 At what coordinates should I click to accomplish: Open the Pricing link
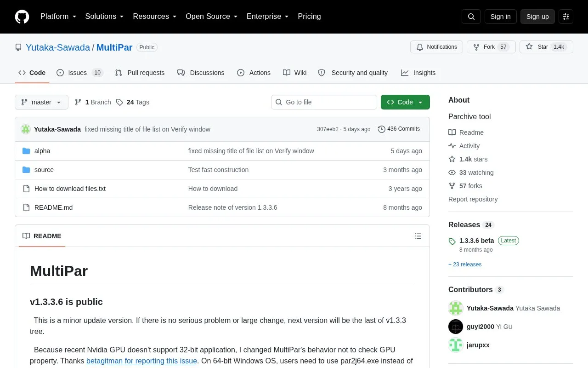point(309,17)
